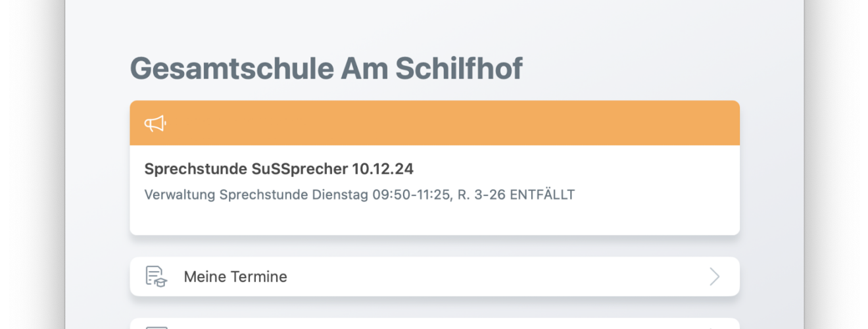Click the cut-off icon in bottom row
Image resolution: width=868 pixels, height=329 pixels.
[x=156, y=327]
